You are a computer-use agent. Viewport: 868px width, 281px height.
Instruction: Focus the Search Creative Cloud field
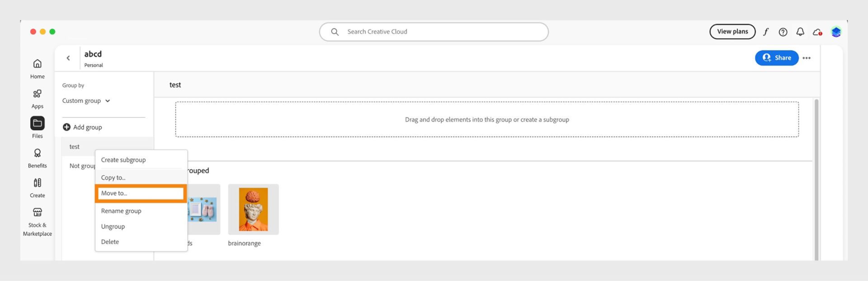coord(434,32)
